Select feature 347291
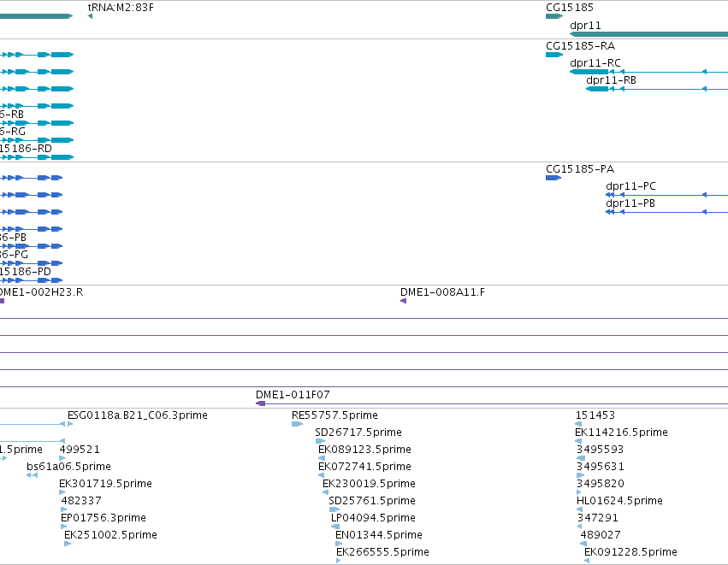Viewport: 728px width, 565px height. pos(597,518)
